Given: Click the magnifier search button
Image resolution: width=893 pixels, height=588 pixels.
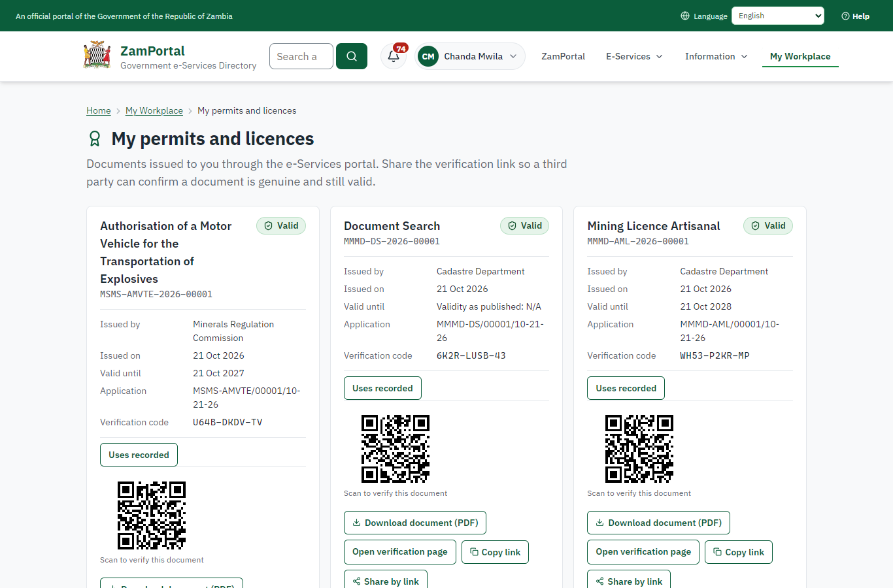Looking at the screenshot, I should (352, 56).
